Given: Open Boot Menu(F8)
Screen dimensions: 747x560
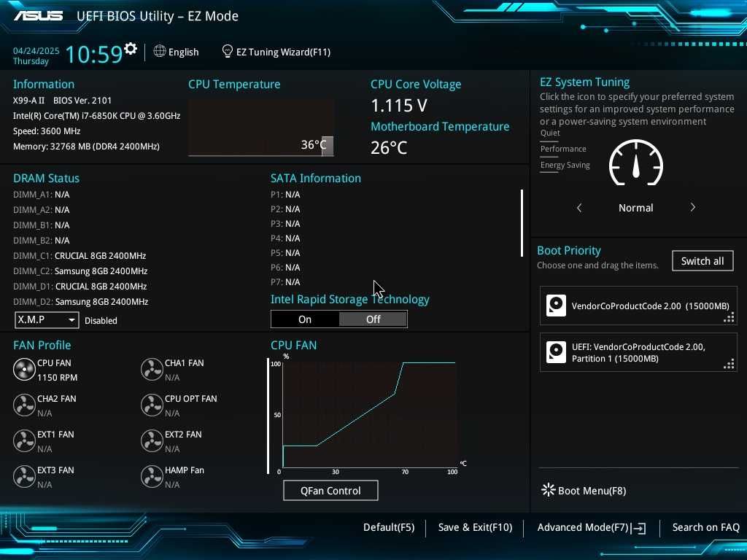Looking at the screenshot, I should [584, 491].
